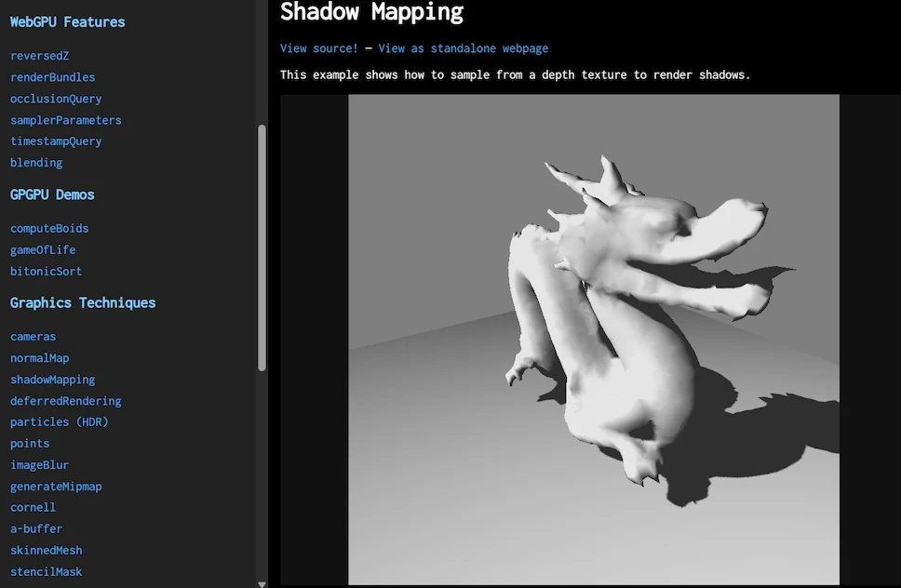Open the cornell sample
The height and width of the screenshot is (588, 901).
tap(33, 508)
